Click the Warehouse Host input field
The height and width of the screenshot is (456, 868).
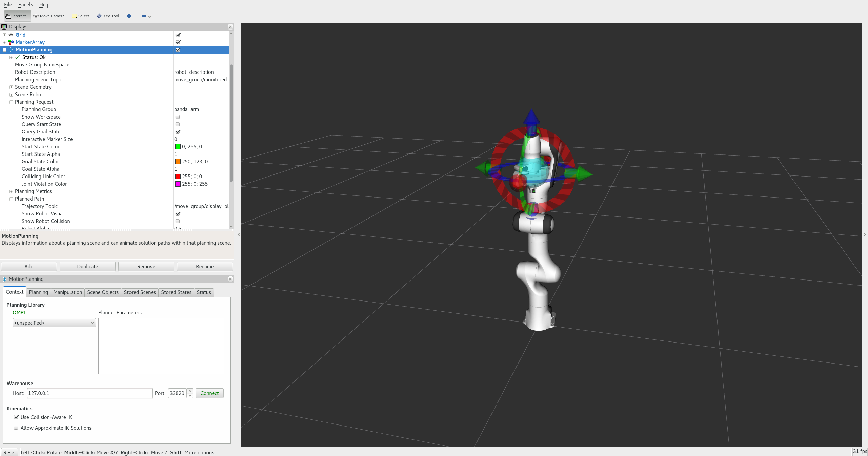point(89,393)
